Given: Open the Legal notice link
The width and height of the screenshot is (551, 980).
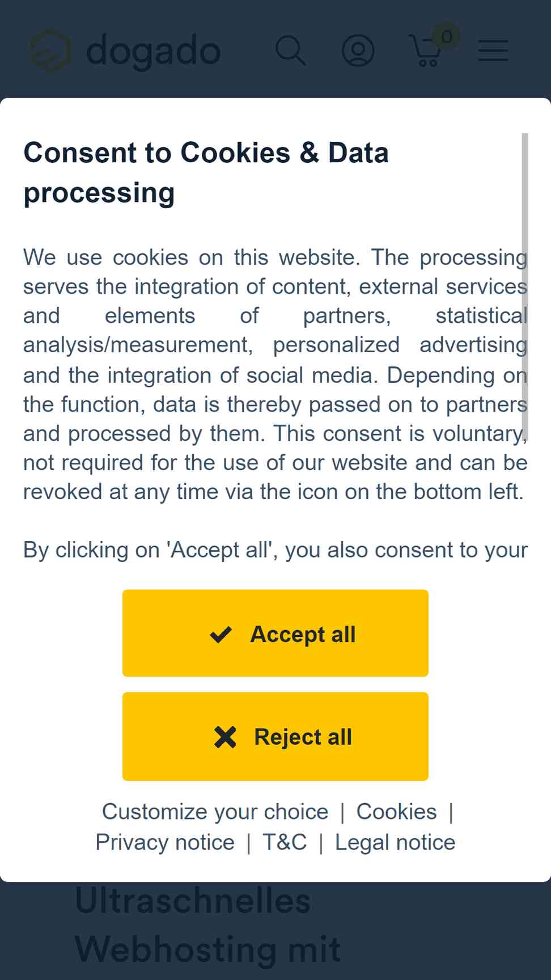Looking at the screenshot, I should point(395,842).
